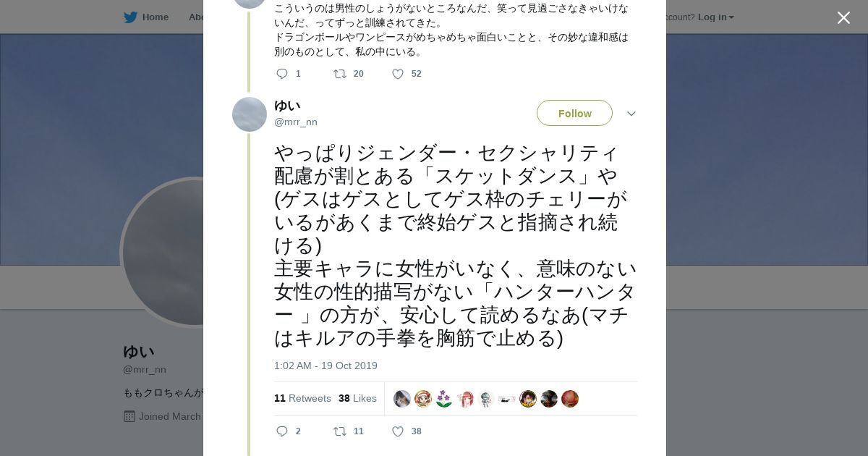Click the @mrr_nn handle in tweet header
Viewport: 868px width, 456px height.
pyautogui.click(x=296, y=122)
